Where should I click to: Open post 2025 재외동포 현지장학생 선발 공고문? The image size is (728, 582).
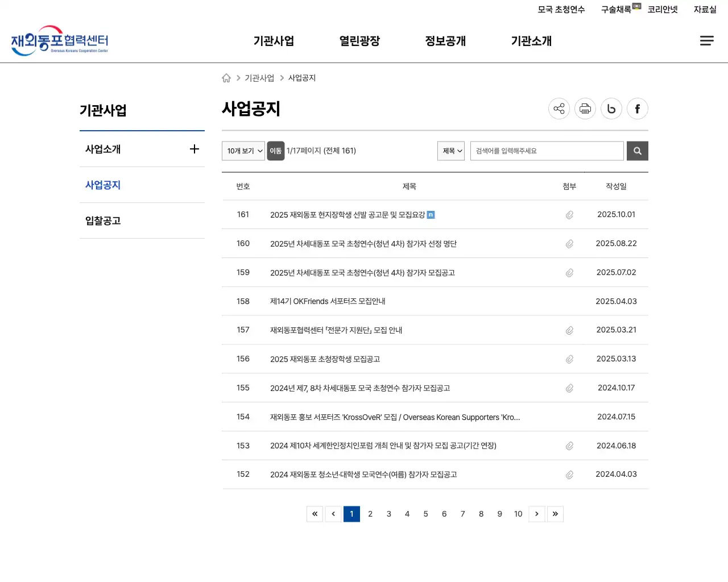348,215
